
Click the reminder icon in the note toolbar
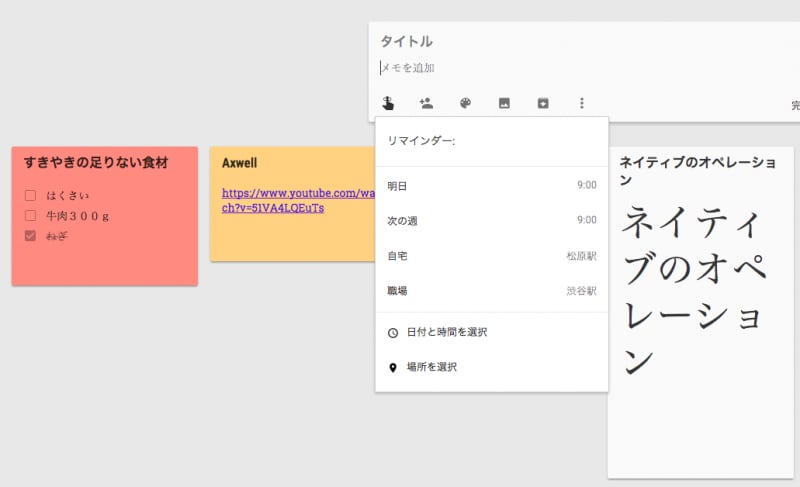[x=388, y=103]
